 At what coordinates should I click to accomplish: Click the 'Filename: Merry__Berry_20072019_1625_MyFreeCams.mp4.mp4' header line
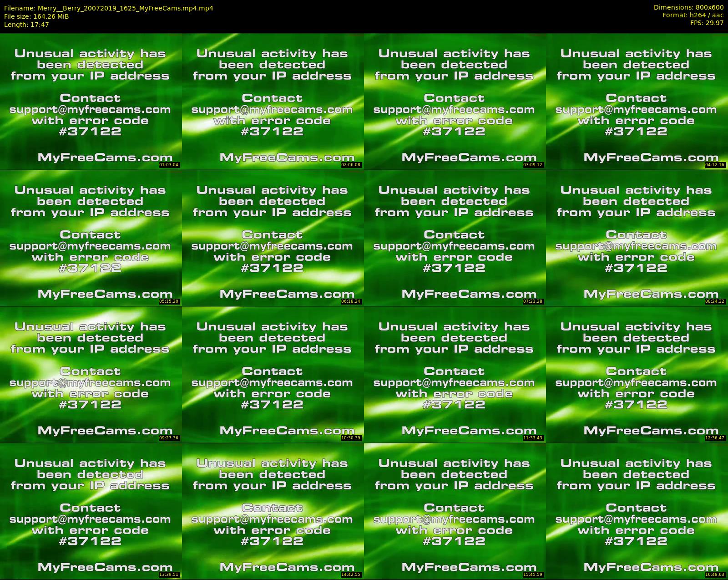coord(108,8)
